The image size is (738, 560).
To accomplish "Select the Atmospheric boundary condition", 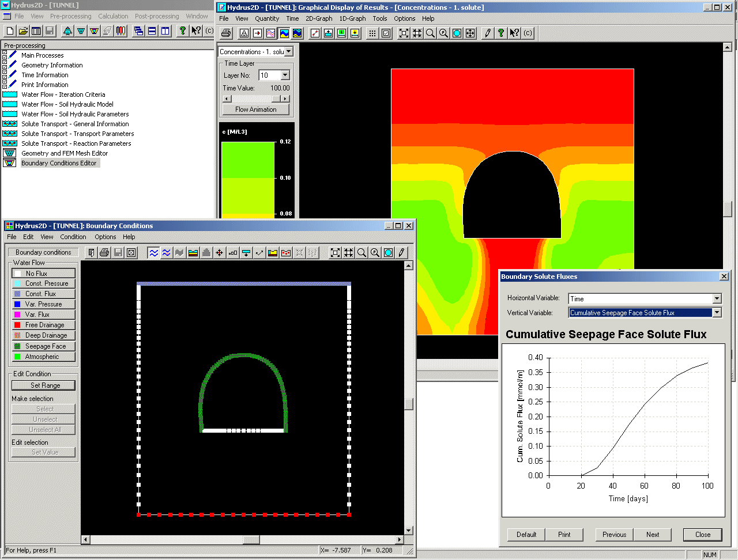I will pyautogui.click(x=43, y=357).
